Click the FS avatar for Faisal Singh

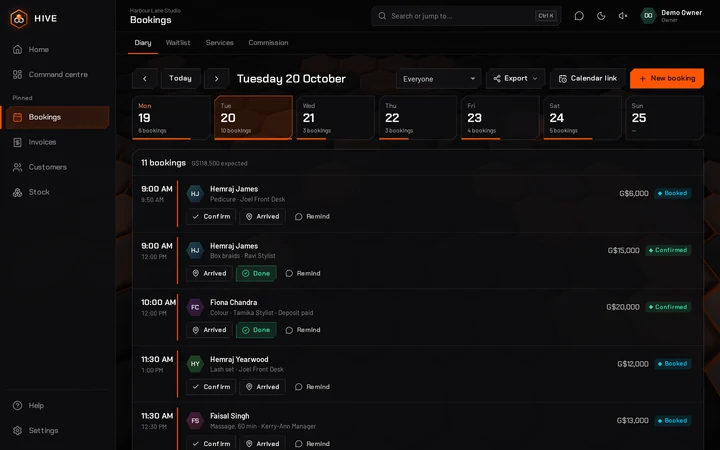point(195,421)
